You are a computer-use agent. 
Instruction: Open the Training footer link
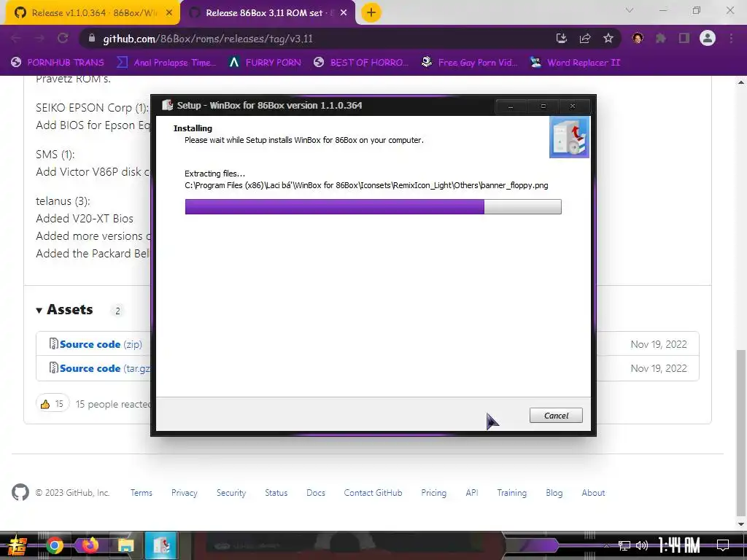point(511,493)
